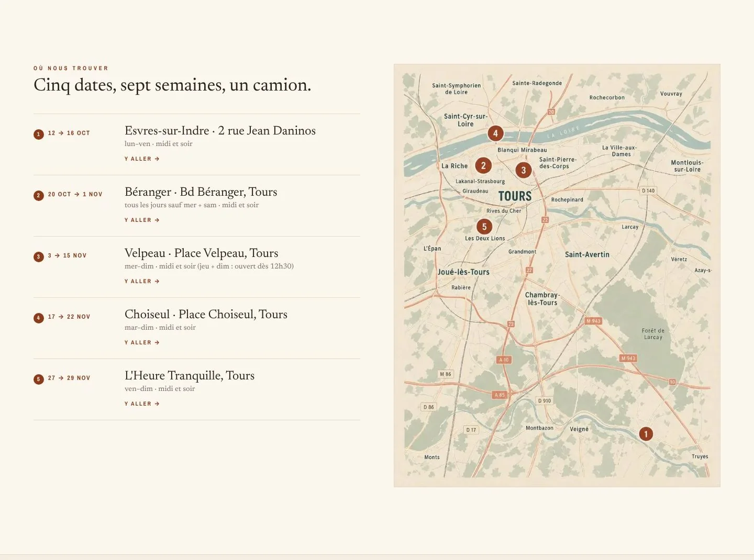Select heading Esvres-sur-Indre · 2 rue Jean Daninos

pyautogui.click(x=220, y=130)
